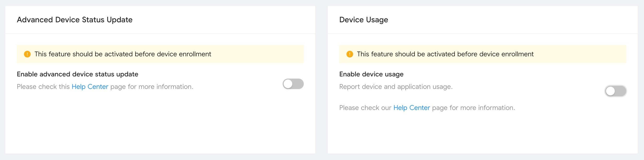Click the 'Please check this' text
Viewport: 644px width, 160px height.
pyautogui.click(x=43, y=87)
